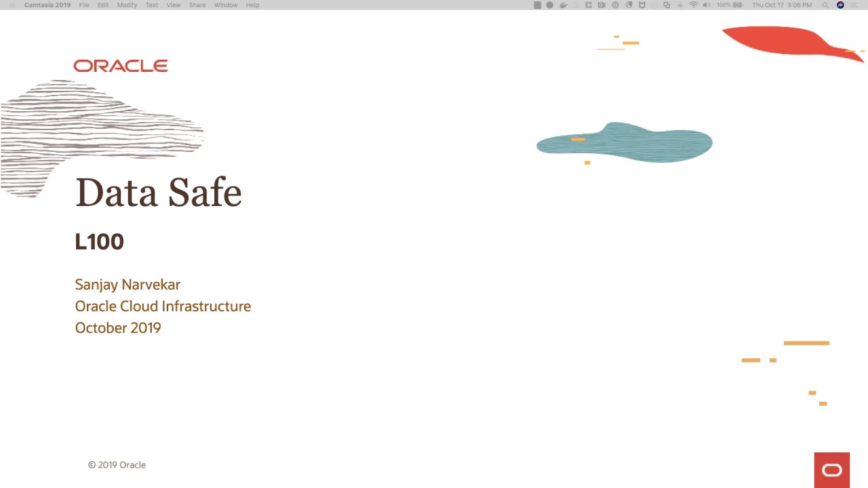The image size is (868, 488).
Task: Open the File menu
Action: [84, 5]
